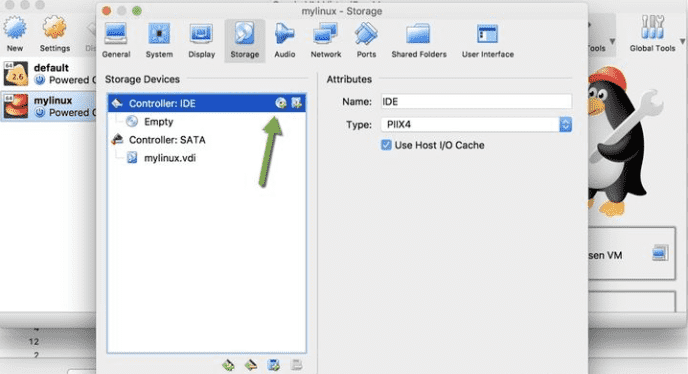This screenshot has width=688, height=374.
Task: Select mylinux VM in Manager list
Action: (x=48, y=106)
